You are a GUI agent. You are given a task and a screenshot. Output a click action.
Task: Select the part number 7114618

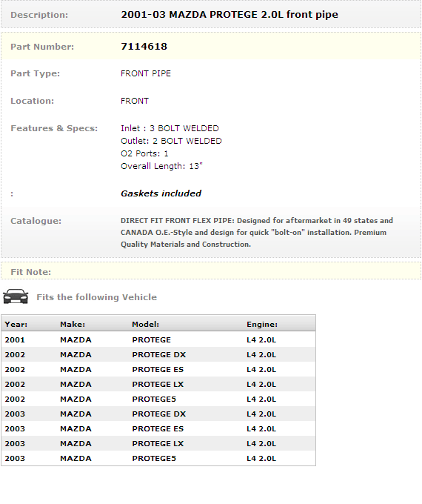144,46
